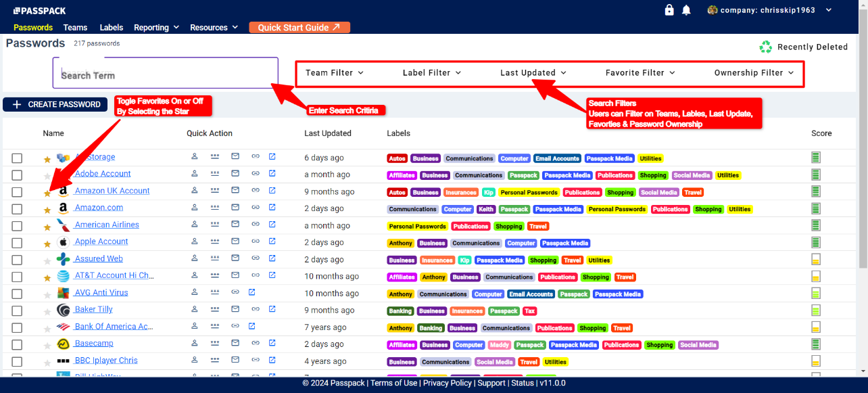Viewport: 868px width, 393px height.
Task: Check the Basecamp row checkbox
Action: click(17, 345)
